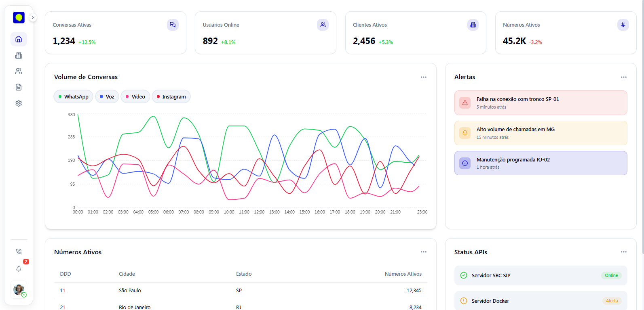Expand the sidebar with chevron arrow
This screenshot has width=644, height=310.
(x=33, y=17)
